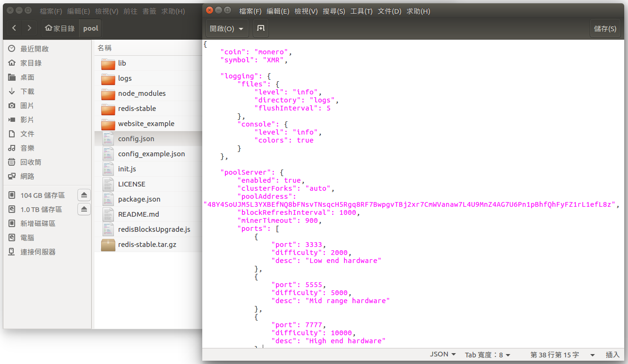628x364 pixels.
Task: Select the README.md file icon
Action: (108, 214)
